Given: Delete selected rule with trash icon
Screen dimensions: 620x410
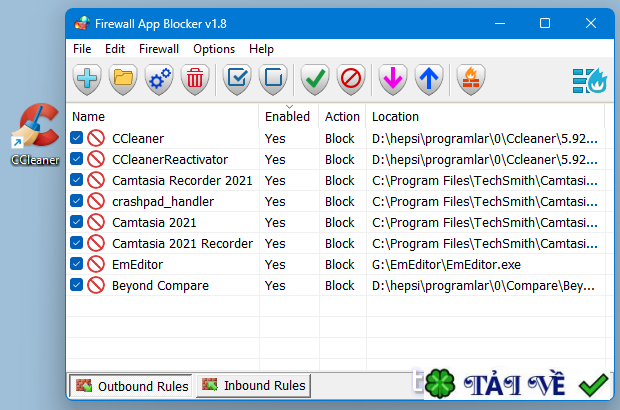Looking at the screenshot, I should (195, 79).
